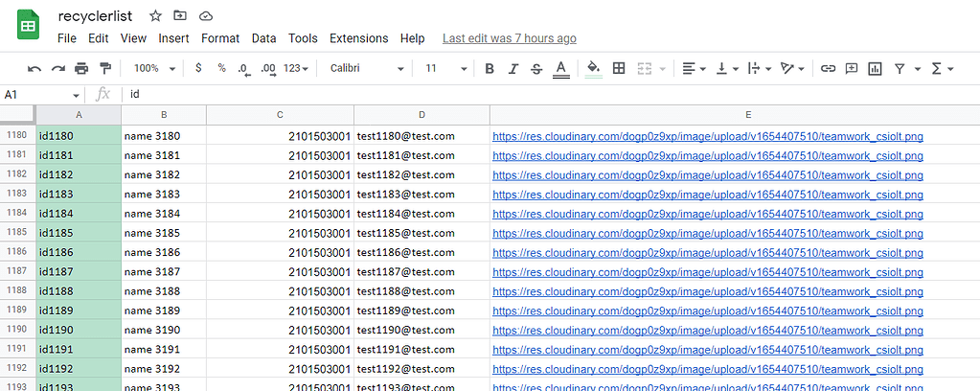Click the Redo arrow
This screenshot has width=980, height=391.
58,69
